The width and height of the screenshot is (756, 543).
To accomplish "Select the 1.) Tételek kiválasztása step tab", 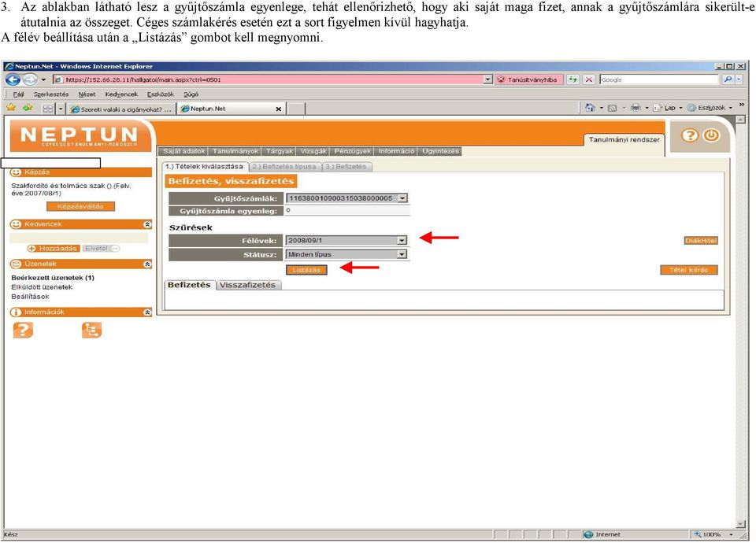I will tap(204, 167).
